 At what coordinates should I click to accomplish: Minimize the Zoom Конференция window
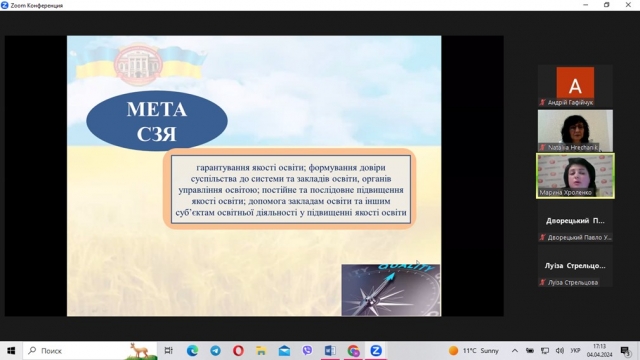(x=586, y=5)
